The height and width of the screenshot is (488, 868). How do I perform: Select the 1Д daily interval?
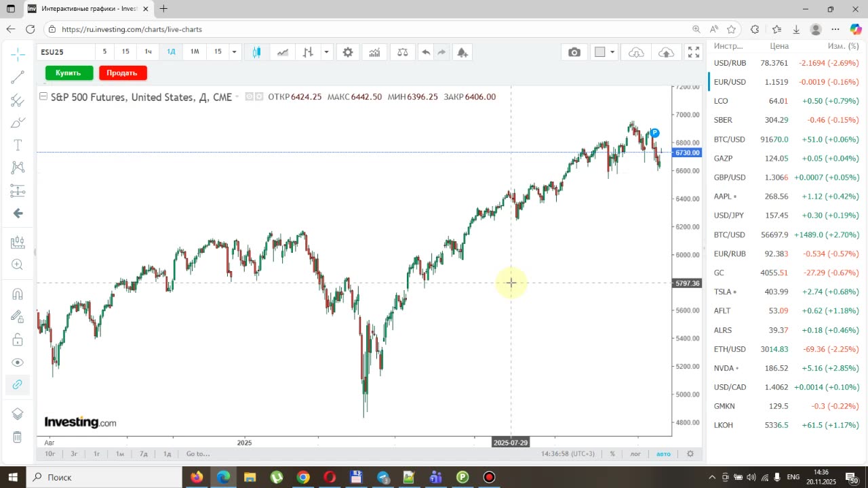tap(172, 52)
